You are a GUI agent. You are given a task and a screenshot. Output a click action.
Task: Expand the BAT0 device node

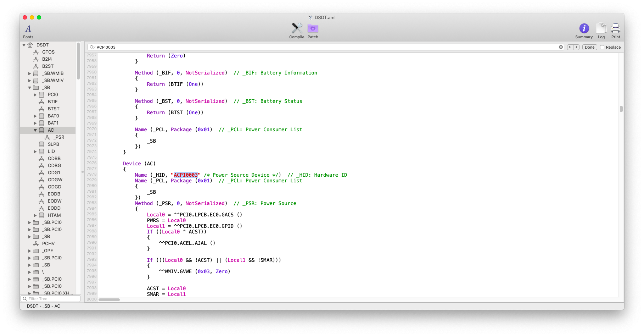(35, 116)
